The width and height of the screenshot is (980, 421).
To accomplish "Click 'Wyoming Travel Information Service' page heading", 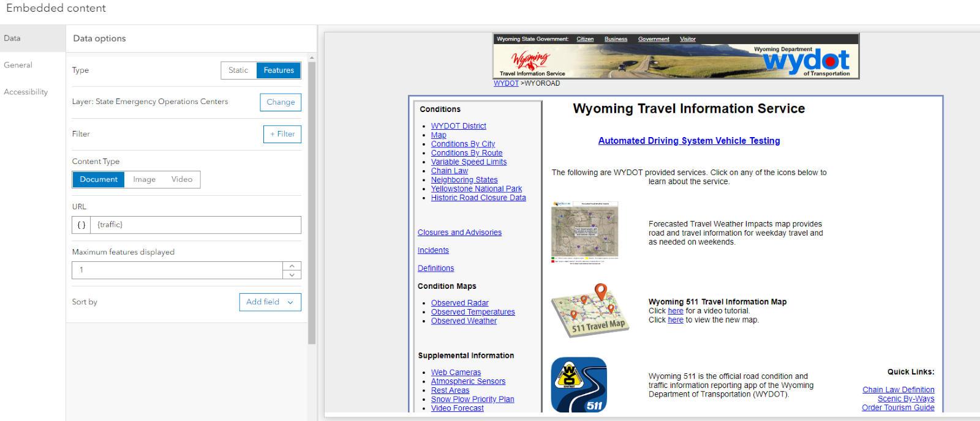I will pyautogui.click(x=689, y=109).
